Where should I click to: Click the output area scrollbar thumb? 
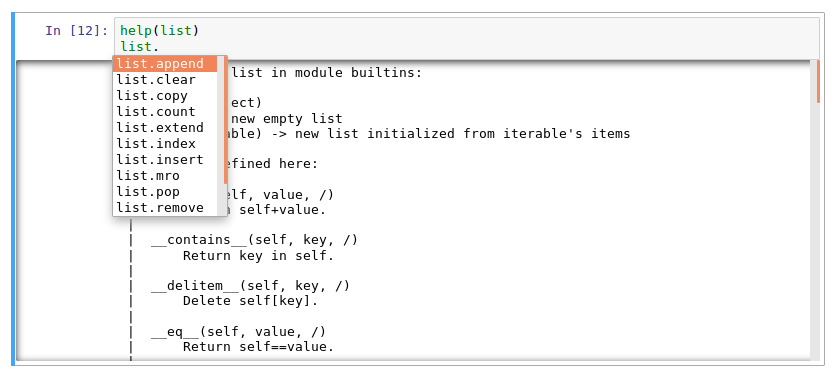tap(818, 82)
